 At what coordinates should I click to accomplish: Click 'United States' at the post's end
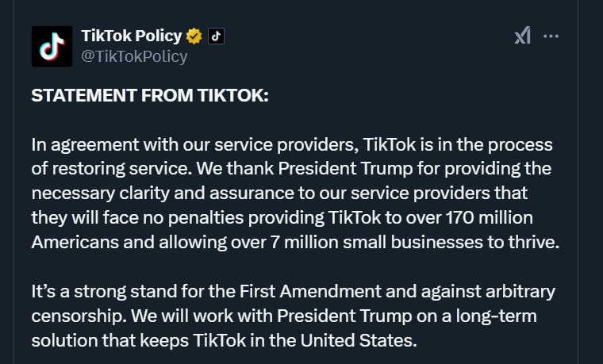click(x=358, y=340)
